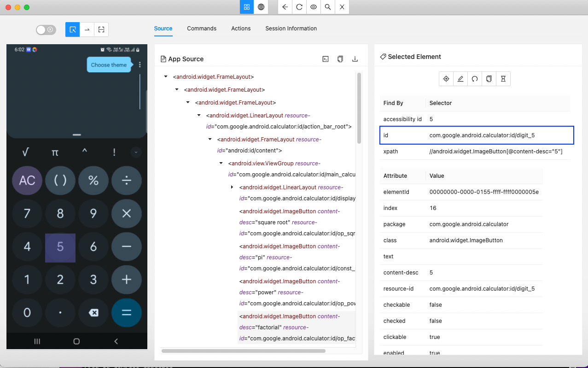Click the tap element crosshair icon
The height and width of the screenshot is (368, 588).
446,79
